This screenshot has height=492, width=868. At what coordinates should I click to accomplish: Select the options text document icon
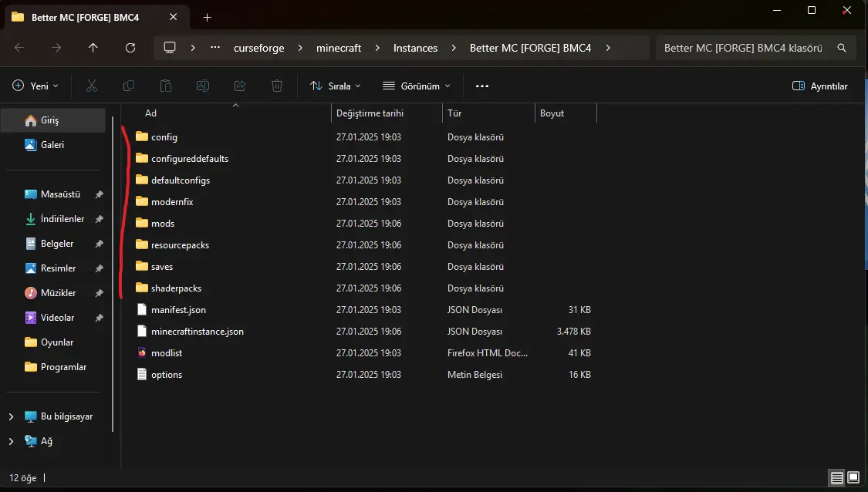click(x=142, y=374)
